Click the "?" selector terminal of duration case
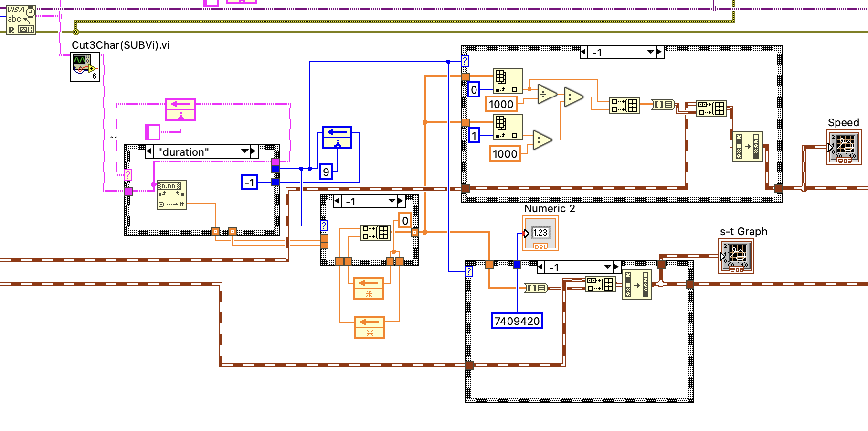 pyautogui.click(x=128, y=175)
